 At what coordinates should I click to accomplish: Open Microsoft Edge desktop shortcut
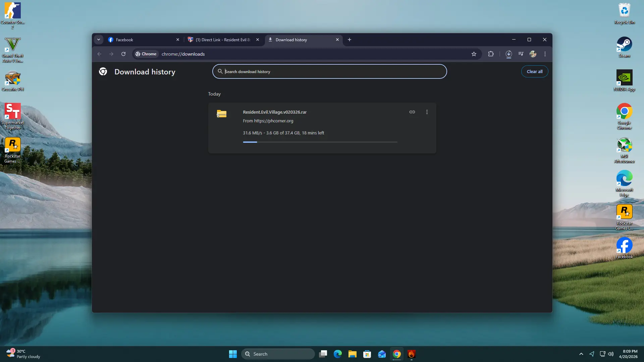pos(624,183)
